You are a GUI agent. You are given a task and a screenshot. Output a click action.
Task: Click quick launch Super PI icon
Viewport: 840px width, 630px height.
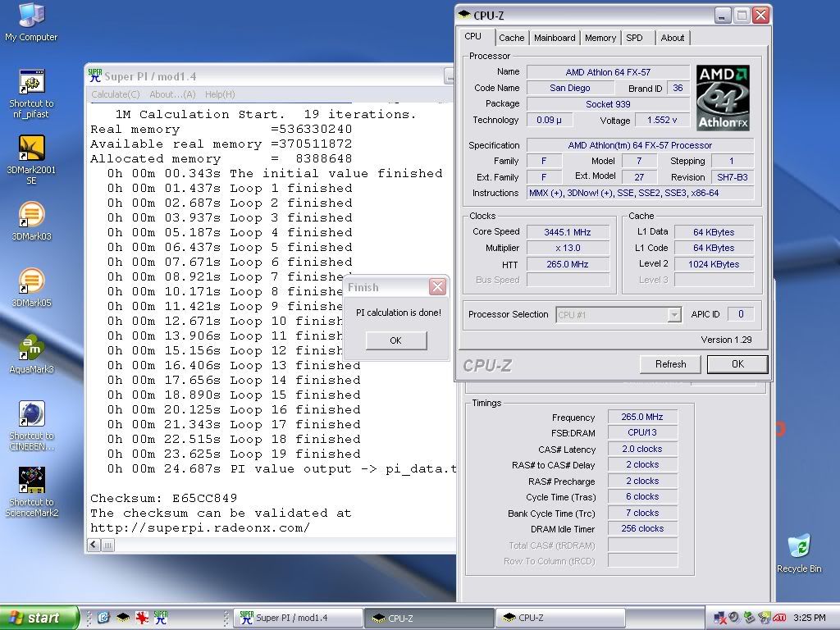(161, 618)
